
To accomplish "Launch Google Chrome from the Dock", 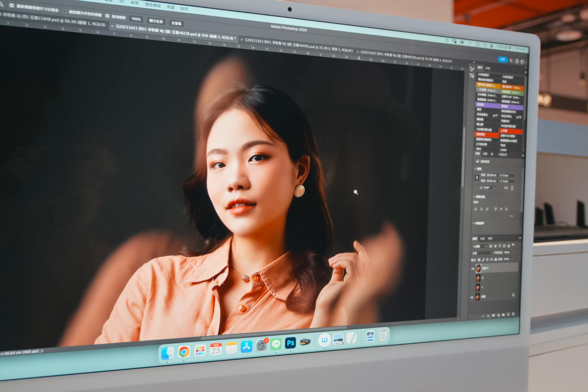I will coord(184,352).
